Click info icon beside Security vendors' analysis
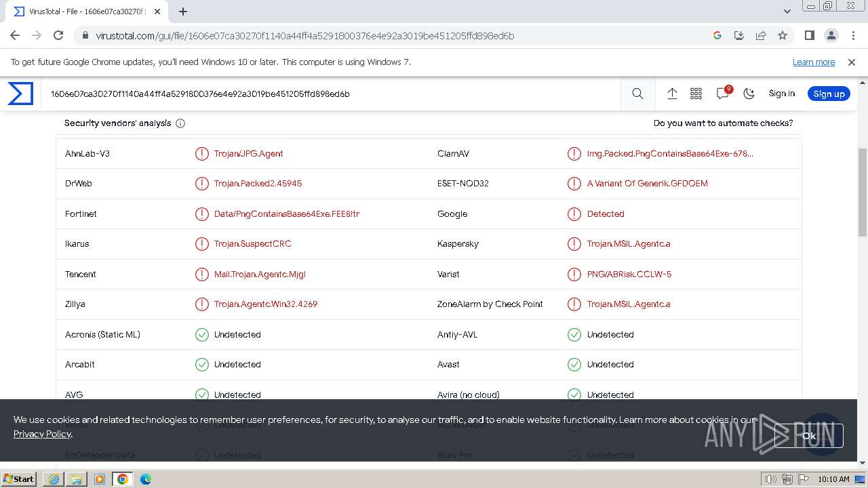Viewport: 868px width, 488px height. [180, 123]
